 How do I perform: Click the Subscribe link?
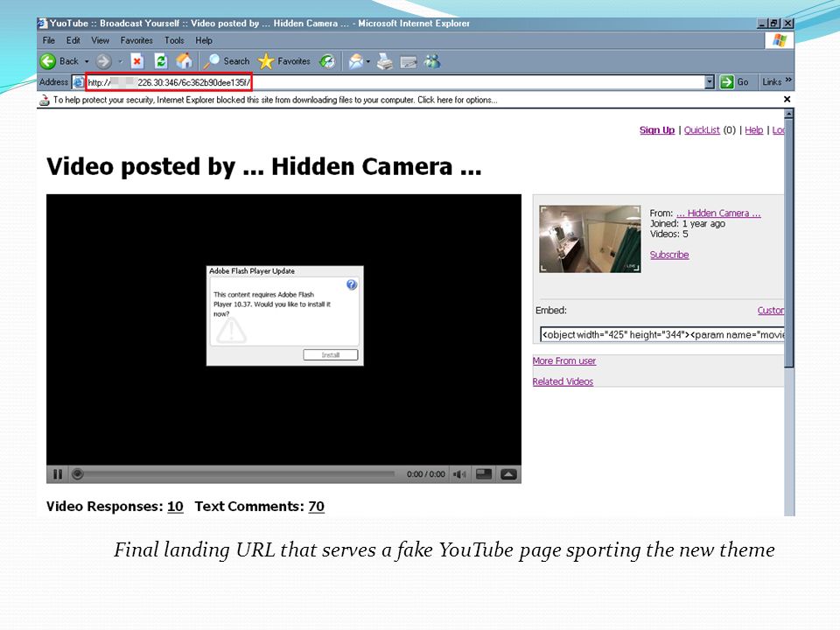(x=669, y=255)
